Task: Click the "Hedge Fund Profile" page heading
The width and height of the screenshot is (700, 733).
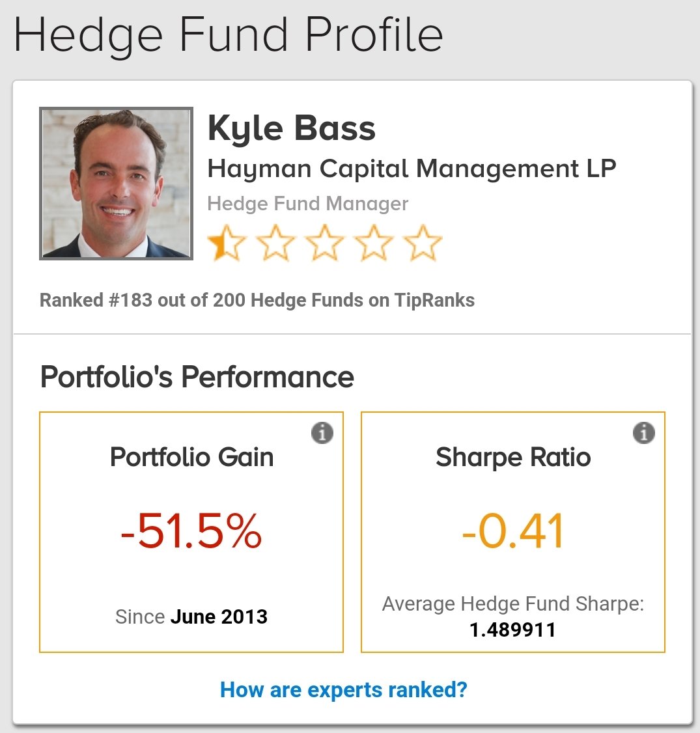Action: pyautogui.click(x=228, y=34)
